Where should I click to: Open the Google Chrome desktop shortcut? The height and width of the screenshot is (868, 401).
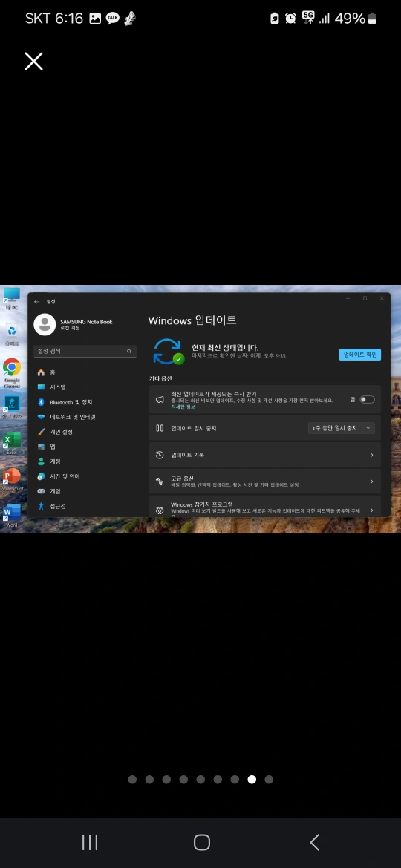(12, 372)
